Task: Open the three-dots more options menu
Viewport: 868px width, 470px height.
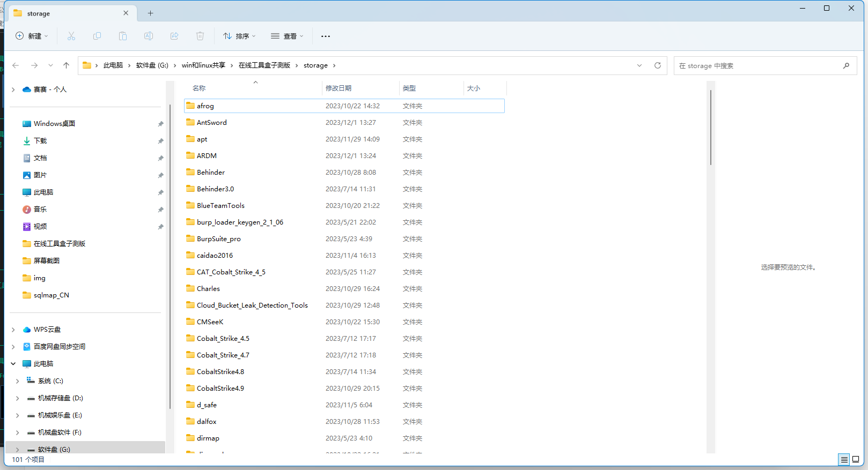Action: click(326, 36)
